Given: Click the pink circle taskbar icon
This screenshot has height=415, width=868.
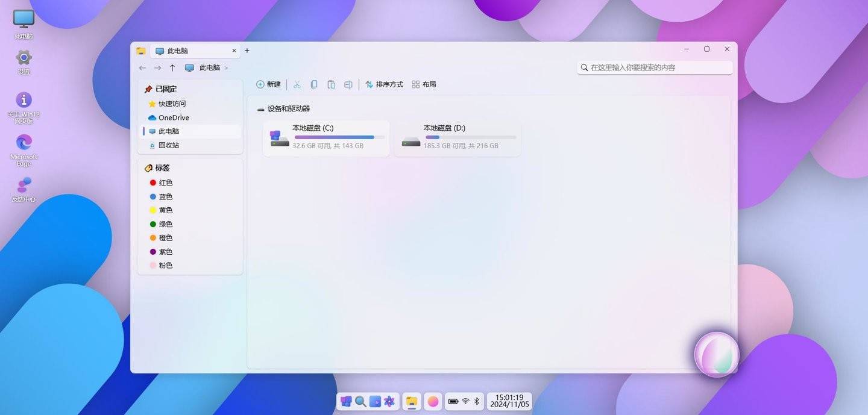Looking at the screenshot, I should pos(433,401).
